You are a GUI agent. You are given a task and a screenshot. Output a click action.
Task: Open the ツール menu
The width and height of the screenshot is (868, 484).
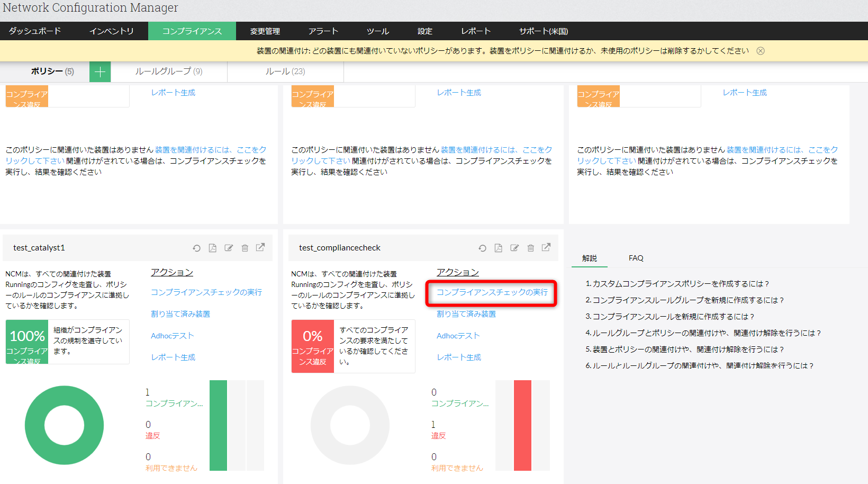[378, 31]
